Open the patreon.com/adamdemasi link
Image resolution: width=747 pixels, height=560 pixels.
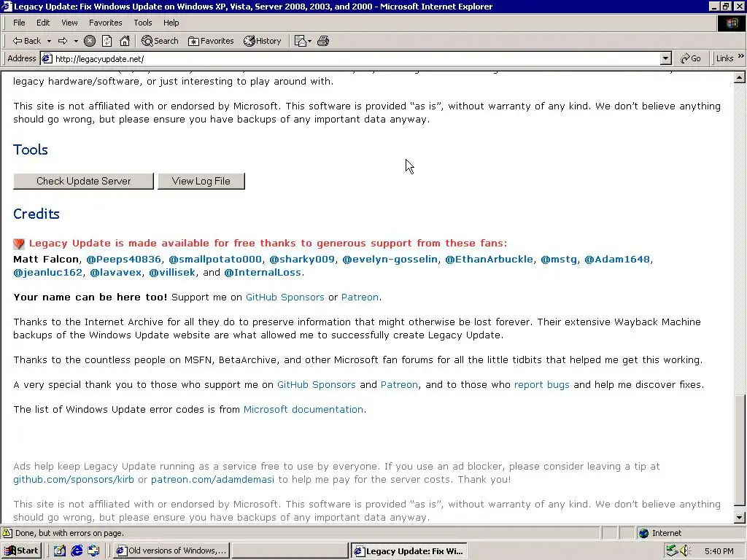(x=212, y=480)
